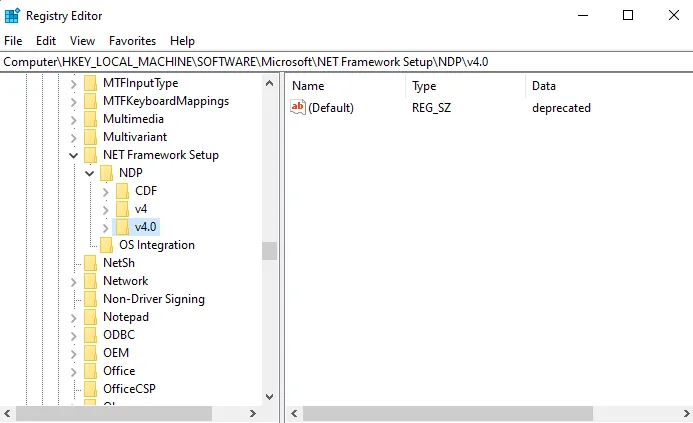Click the Registry Editor app icon

click(12, 15)
